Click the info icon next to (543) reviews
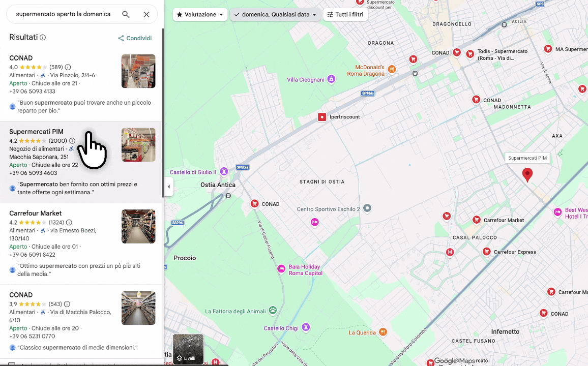588x366 pixels. 67,304
